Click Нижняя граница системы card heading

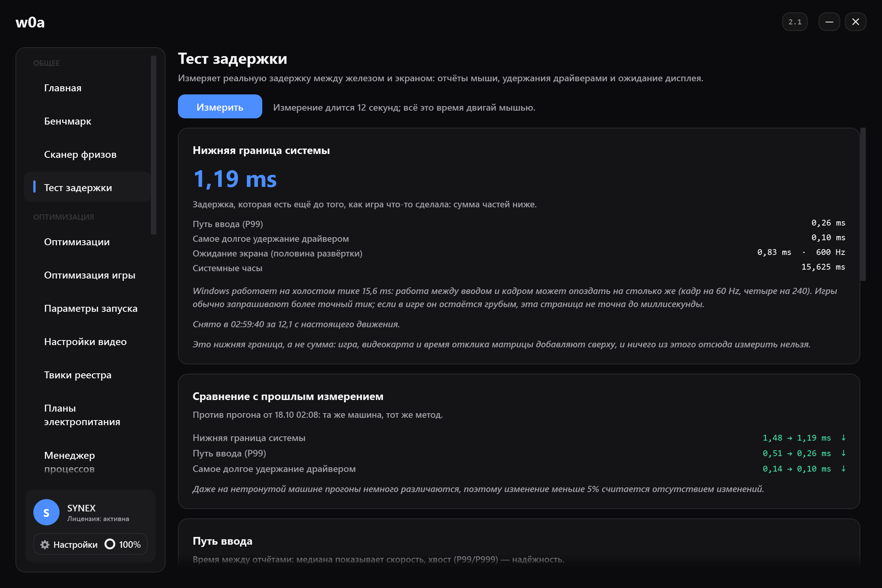point(261,150)
